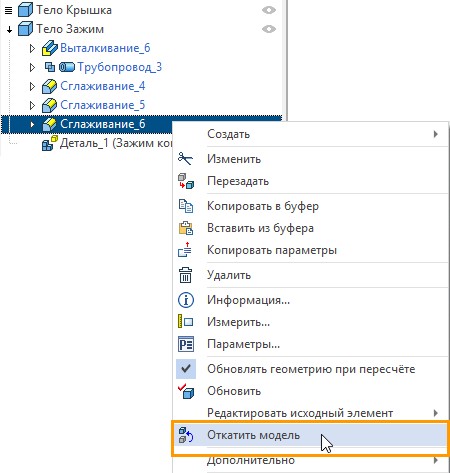Click the scissors icon next to Изменить
Viewport: 450px width, 473px height.
click(185, 159)
